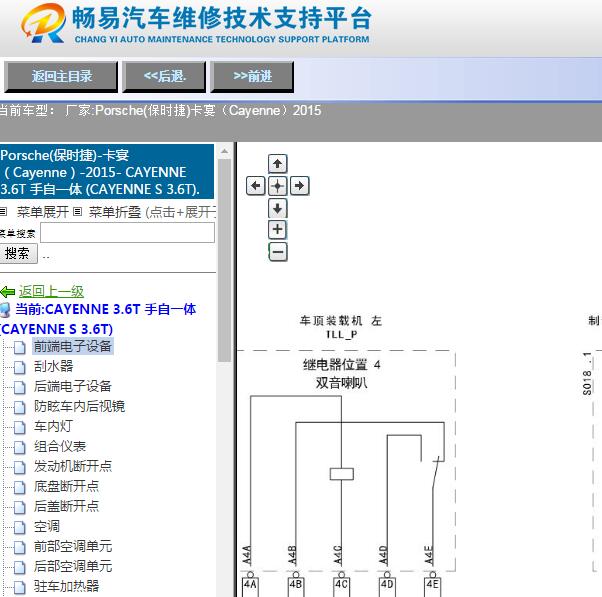Open 空调 tree item
The width and height of the screenshot is (602, 597).
(47, 526)
